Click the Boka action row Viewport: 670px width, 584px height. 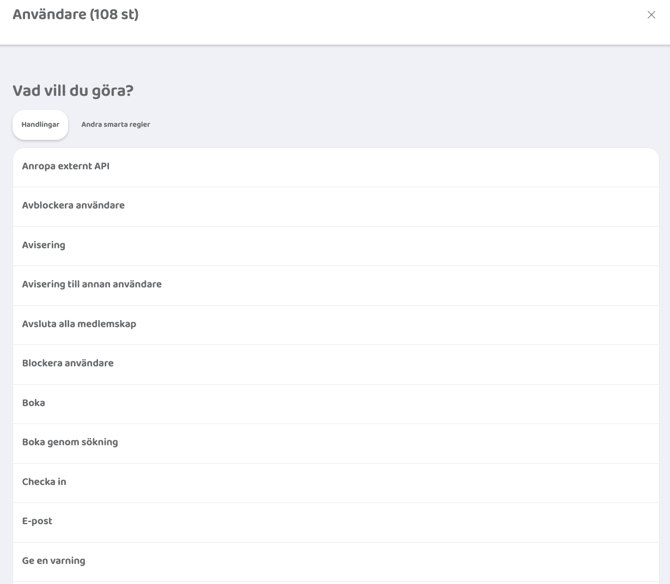coord(34,403)
